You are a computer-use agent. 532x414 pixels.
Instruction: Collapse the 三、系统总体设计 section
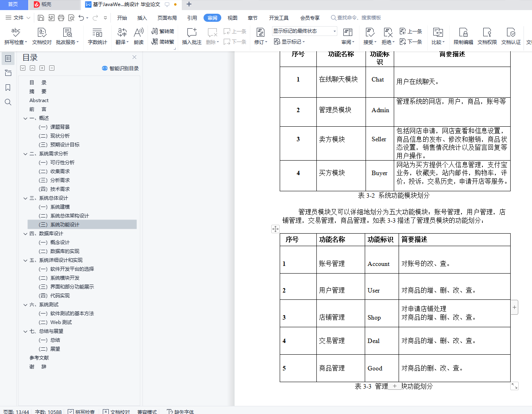(x=25, y=199)
